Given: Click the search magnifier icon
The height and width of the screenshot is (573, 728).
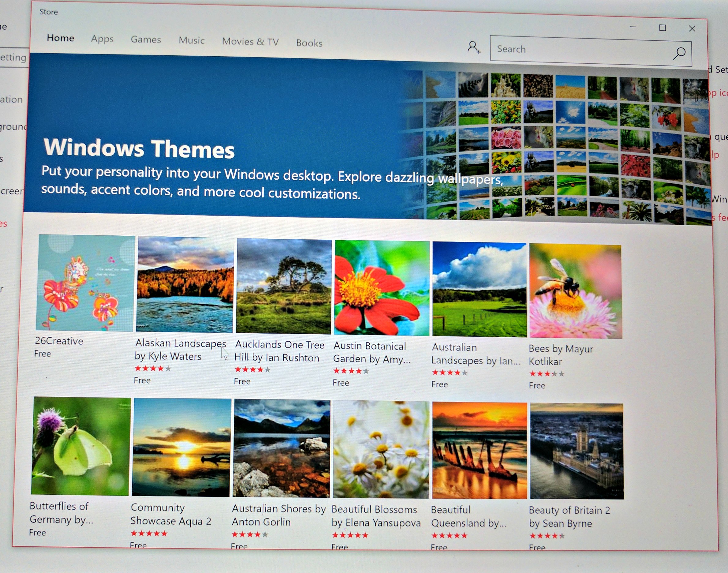Looking at the screenshot, I should [679, 53].
